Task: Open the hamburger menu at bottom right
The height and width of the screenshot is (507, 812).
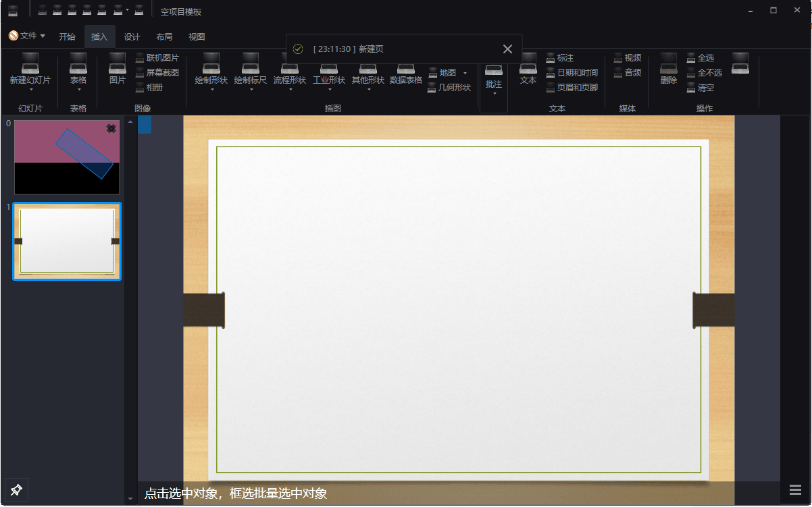Action: pos(795,490)
